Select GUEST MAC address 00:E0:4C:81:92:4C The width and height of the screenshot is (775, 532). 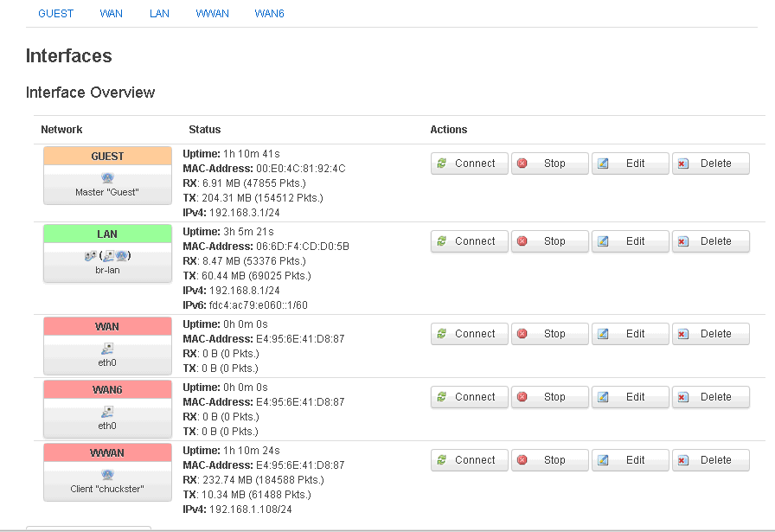[300, 169]
